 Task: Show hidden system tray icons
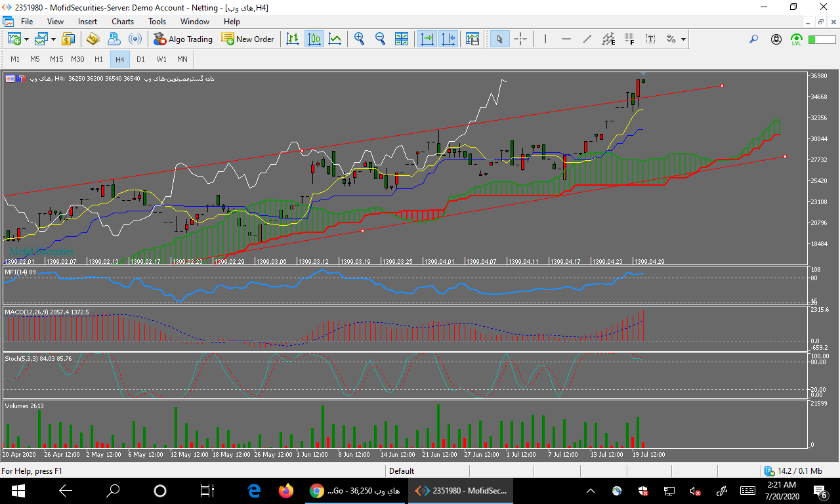pyautogui.click(x=590, y=490)
